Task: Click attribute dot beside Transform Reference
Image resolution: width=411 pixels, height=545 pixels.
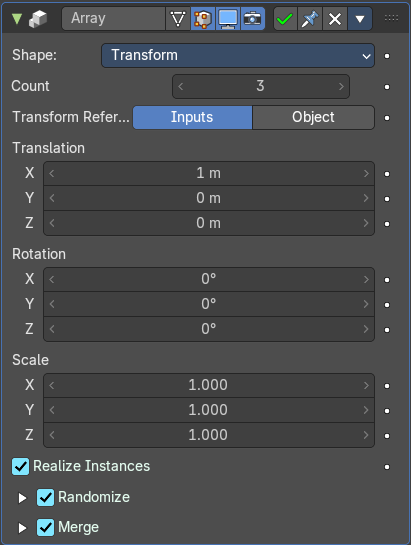Action: click(387, 118)
